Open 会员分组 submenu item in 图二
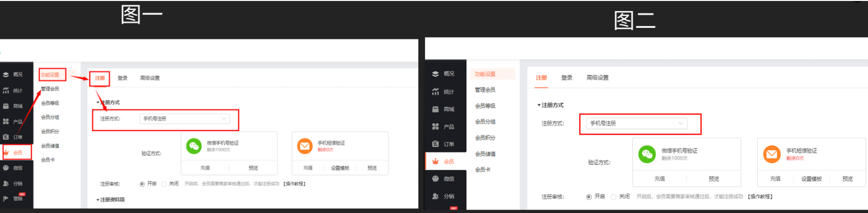Screen dimensions: 868x213 click(x=485, y=122)
